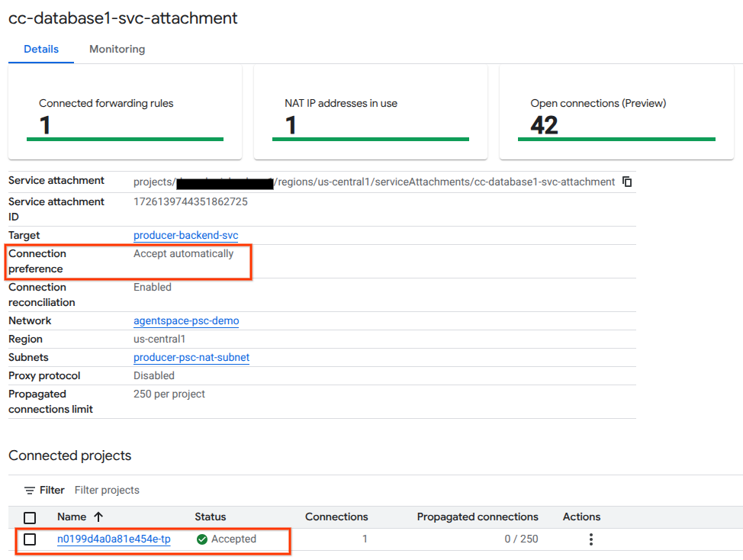Sort by the Status column header
The width and height of the screenshot is (743, 560).
211,517
